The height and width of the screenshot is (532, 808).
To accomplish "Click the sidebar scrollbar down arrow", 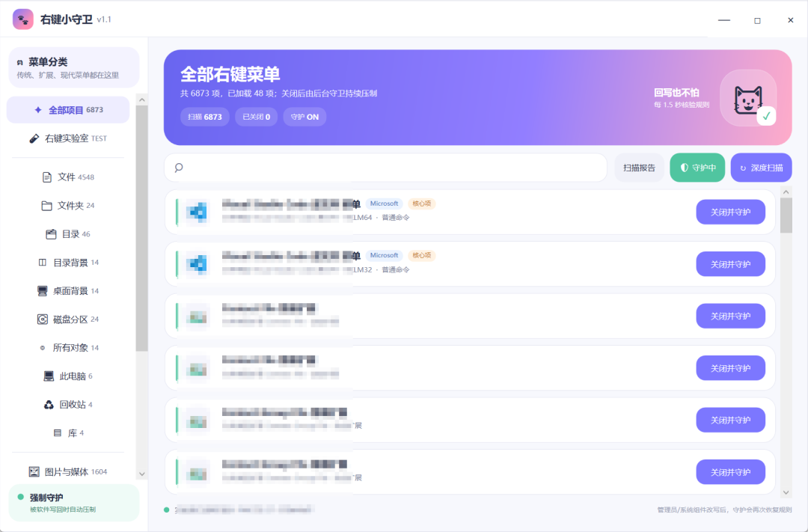I will (141, 474).
